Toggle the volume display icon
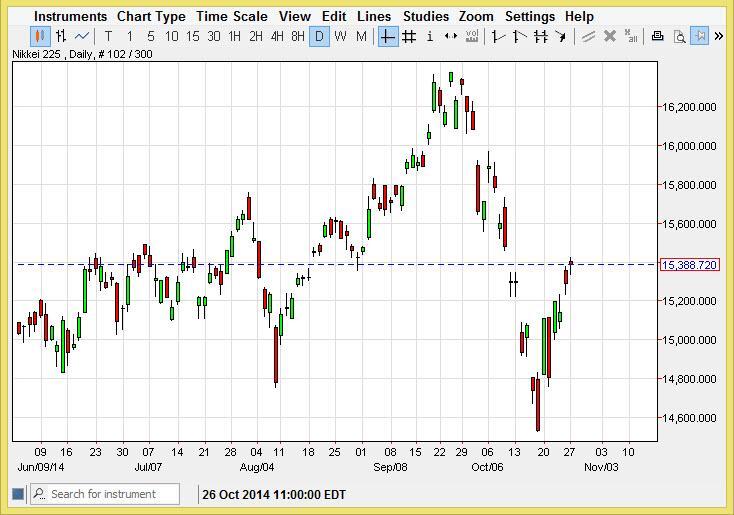The width and height of the screenshot is (734, 515). tap(472, 37)
